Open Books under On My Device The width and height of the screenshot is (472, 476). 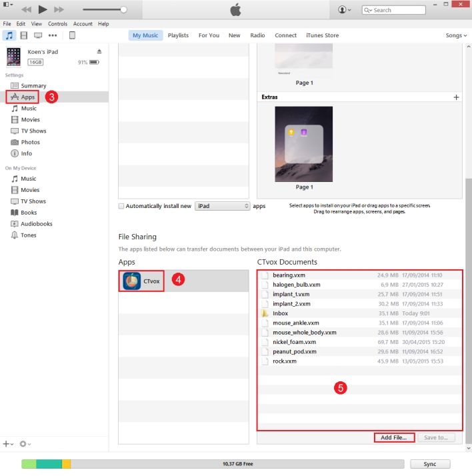tap(24, 213)
